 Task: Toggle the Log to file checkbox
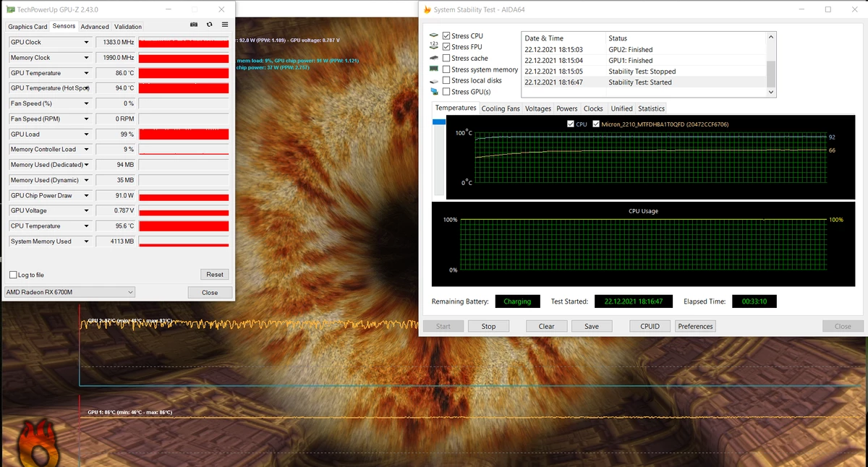[x=12, y=275]
